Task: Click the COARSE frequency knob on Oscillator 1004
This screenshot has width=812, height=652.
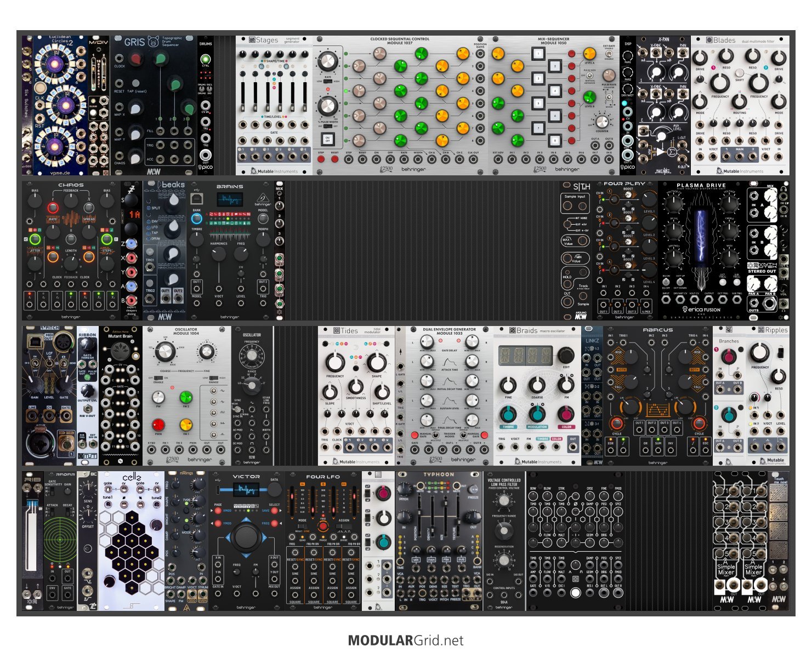Action: tap(165, 352)
